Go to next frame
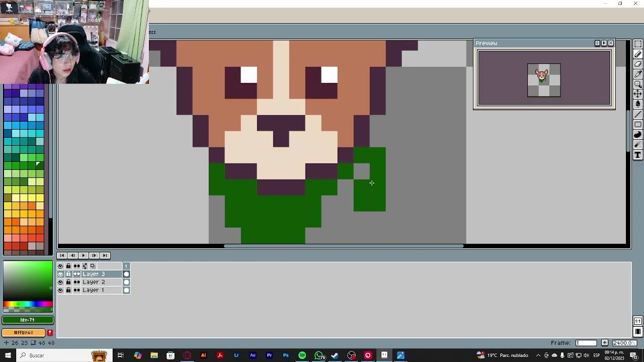Screen dimensions: 644x362 click(x=94, y=255)
